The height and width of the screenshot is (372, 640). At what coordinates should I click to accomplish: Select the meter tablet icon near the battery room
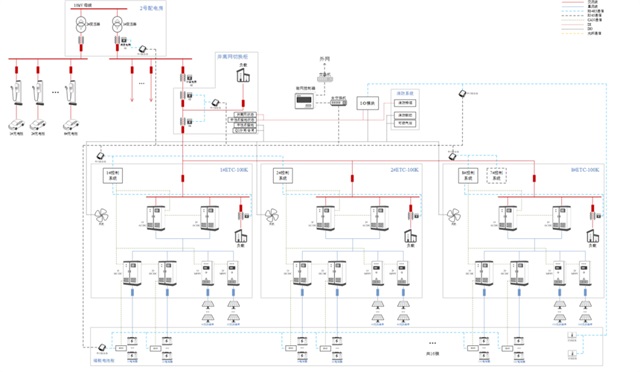click(102, 347)
